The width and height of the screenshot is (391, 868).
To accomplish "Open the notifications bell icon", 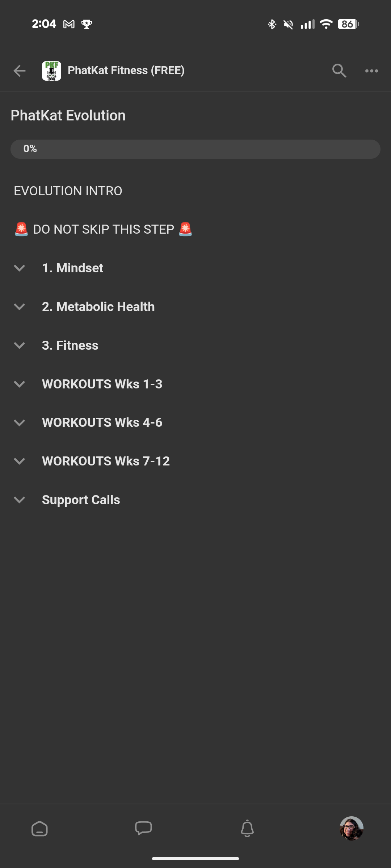I will click(247, 828).
